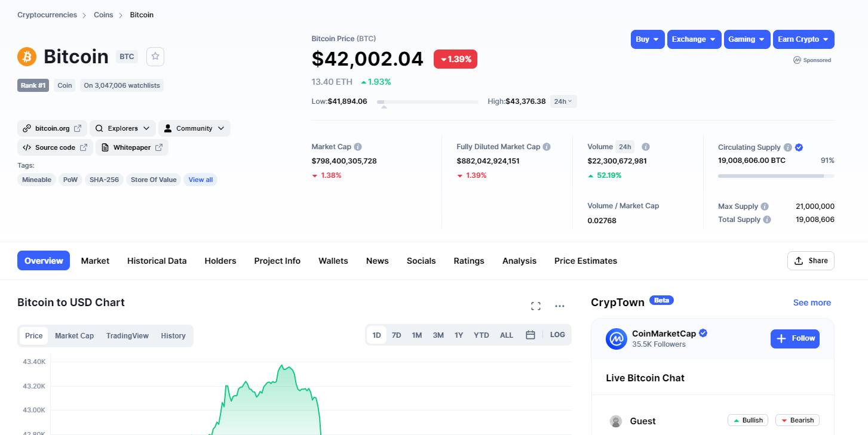Screen dimensions: 868x435
Task: Select the 1M chart range
Action: pyautogui.click(x=417, y=335)
